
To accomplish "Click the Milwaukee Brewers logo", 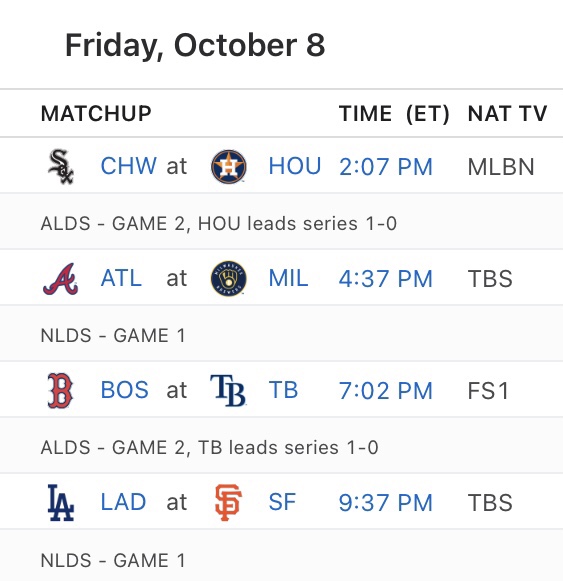I will (228, 279).
